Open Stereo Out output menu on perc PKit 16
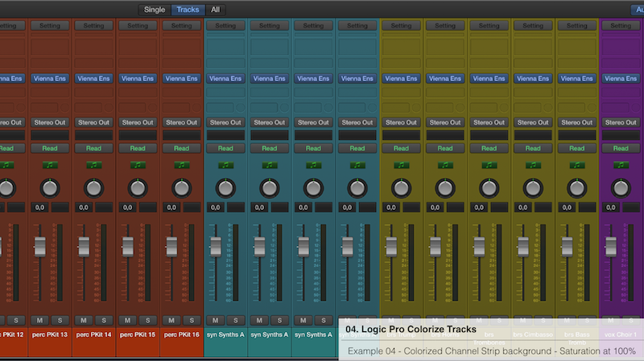The height and width of the screenshot is (361, 644). (x=182, y=122)
